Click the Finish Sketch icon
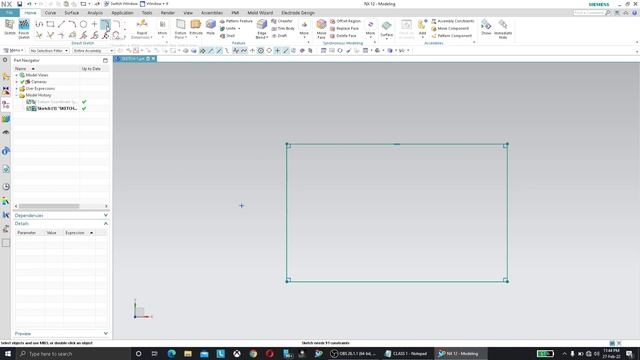Image resolution: width=640 pixels, height=360 pixels. tap(24, 24)
